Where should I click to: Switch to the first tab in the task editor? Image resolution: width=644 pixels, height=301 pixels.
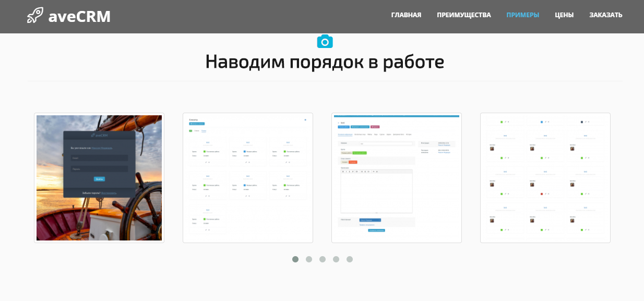(344, 135)
